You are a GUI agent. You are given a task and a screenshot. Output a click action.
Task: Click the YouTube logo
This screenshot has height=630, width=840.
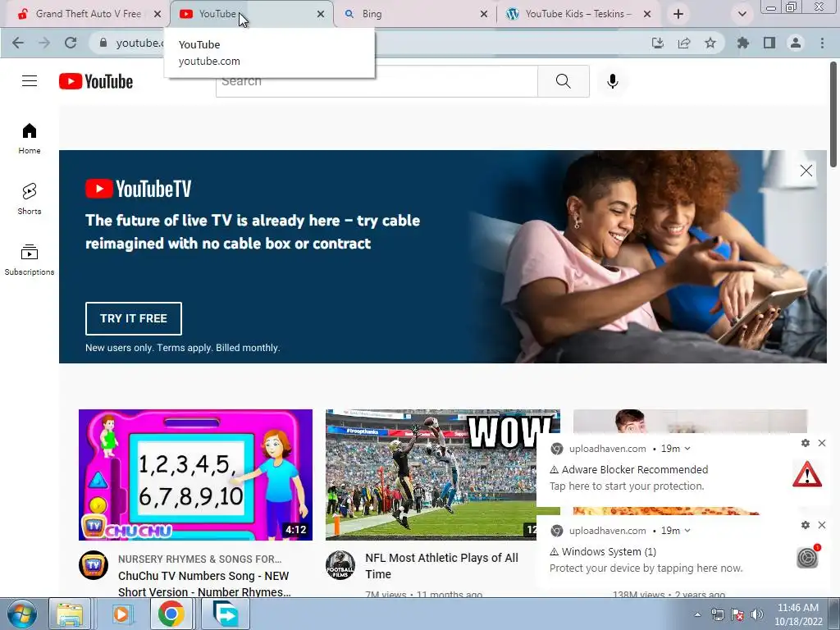(x=96, y=81)
